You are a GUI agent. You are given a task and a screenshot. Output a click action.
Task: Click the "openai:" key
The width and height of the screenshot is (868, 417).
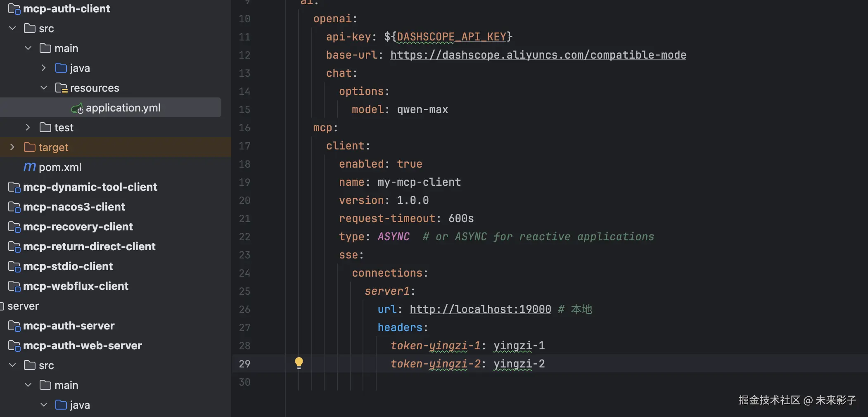point(335,19)
